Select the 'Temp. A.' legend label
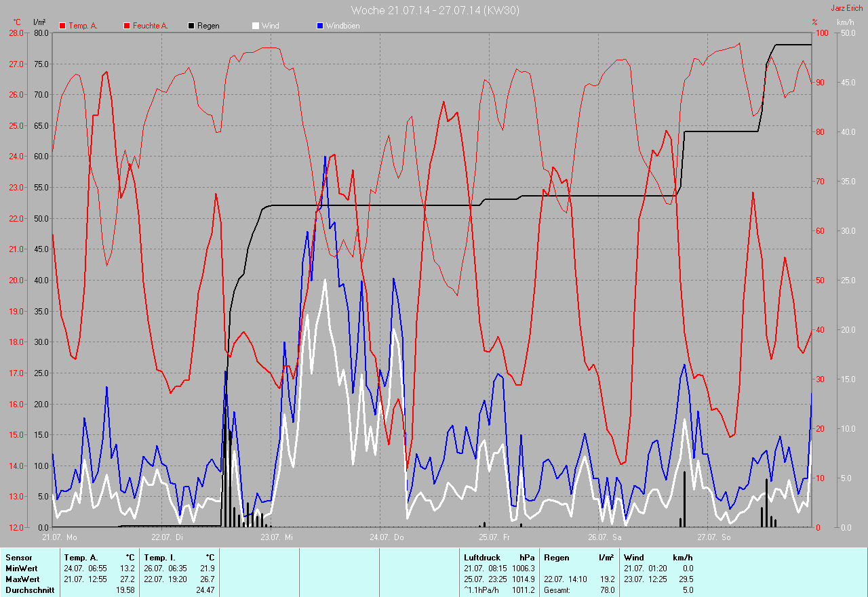The width and height of the screenshot is (868, 597). point(83,26)
